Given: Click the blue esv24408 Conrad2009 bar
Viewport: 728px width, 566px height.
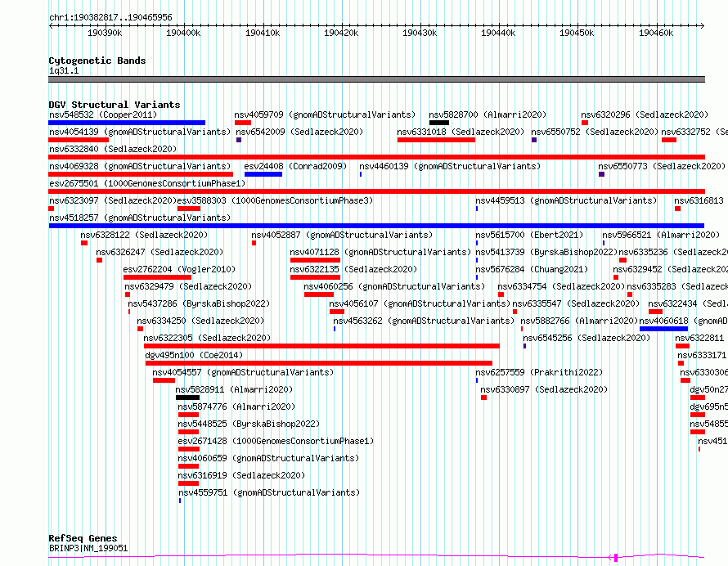Looking at the screenshot, I should tap(263, 174).
